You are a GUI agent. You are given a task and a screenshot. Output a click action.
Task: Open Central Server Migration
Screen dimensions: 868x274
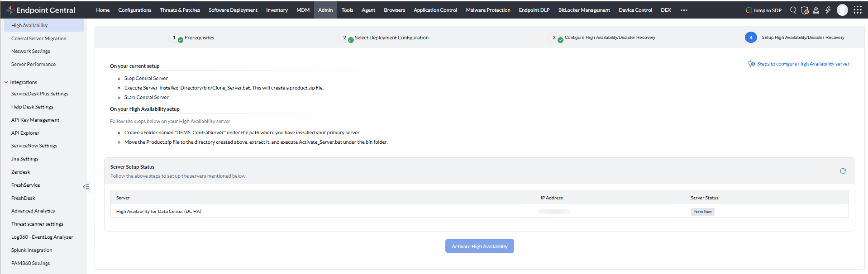39,38
